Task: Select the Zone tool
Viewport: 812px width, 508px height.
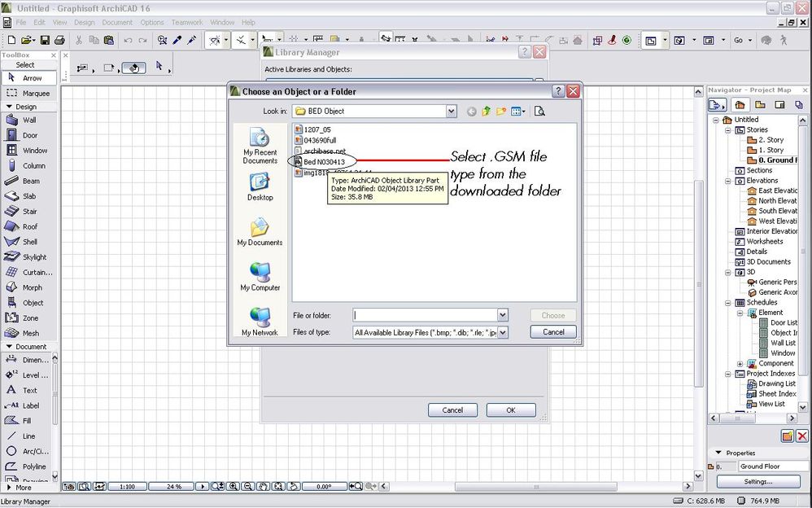Action: (x=29, y=317)
